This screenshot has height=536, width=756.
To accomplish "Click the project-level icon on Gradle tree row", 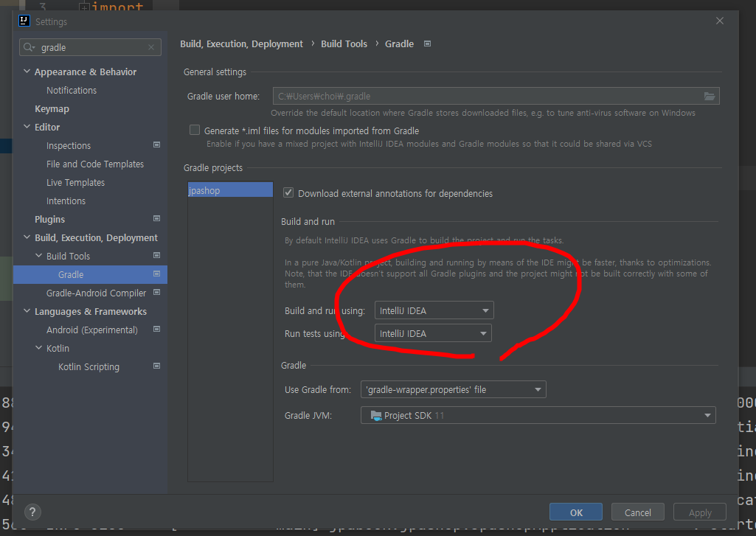I will pyautogui.click(x=156, y=274).
